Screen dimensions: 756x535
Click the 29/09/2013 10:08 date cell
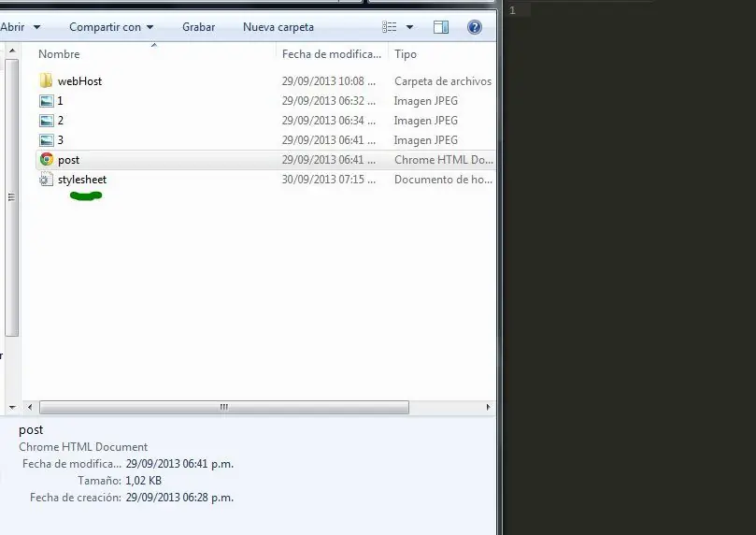[x=329, y=81]
